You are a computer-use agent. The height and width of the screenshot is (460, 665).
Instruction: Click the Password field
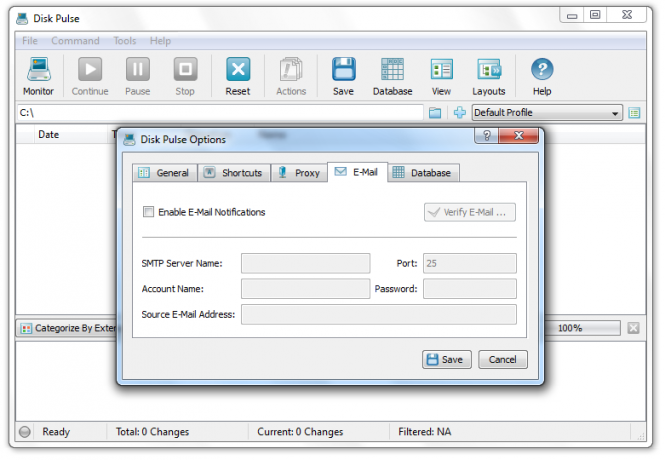(x=470, y=289)
